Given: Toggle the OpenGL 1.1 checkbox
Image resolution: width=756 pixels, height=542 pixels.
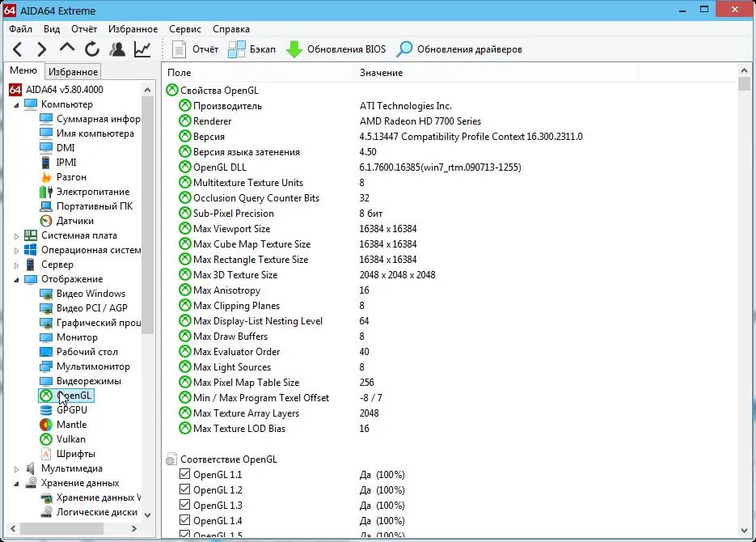Looking at the screenshot, I should point(184,474).
